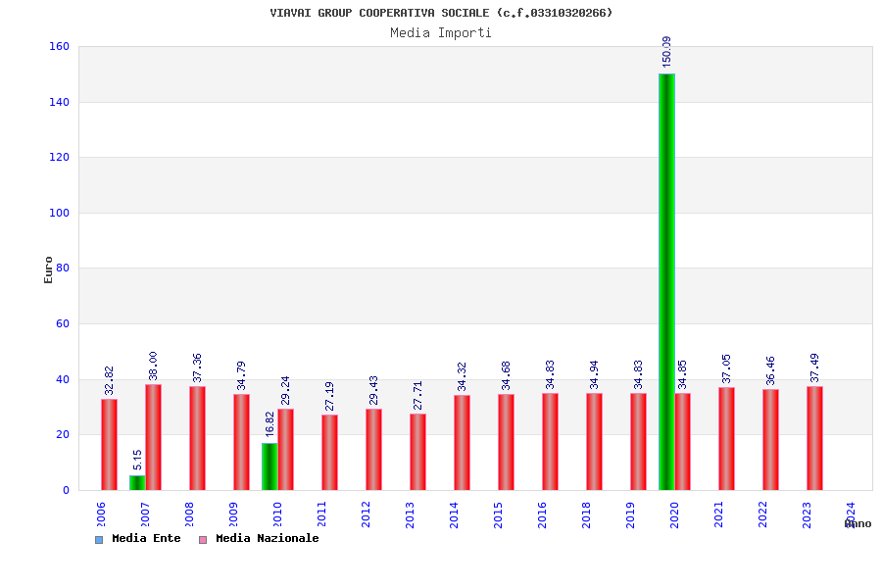Click the red 29.43 bar for 2012
882x588 pixels.
coord(373,449)
